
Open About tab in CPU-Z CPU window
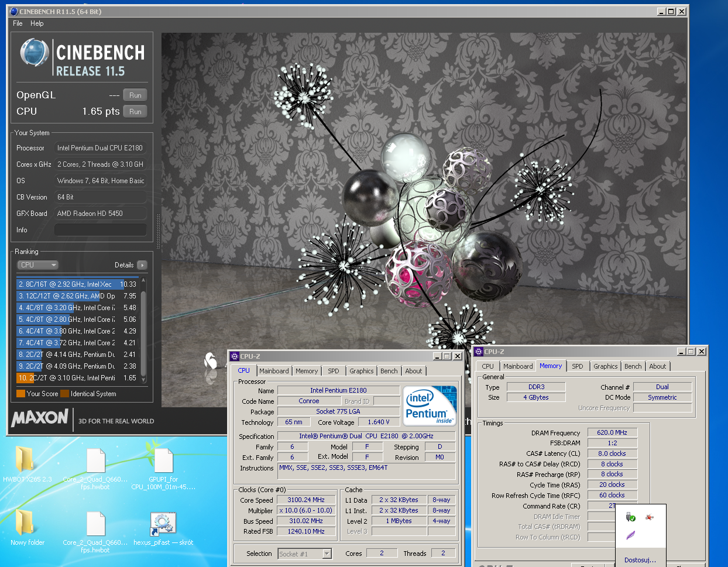(x=414, y=371)
